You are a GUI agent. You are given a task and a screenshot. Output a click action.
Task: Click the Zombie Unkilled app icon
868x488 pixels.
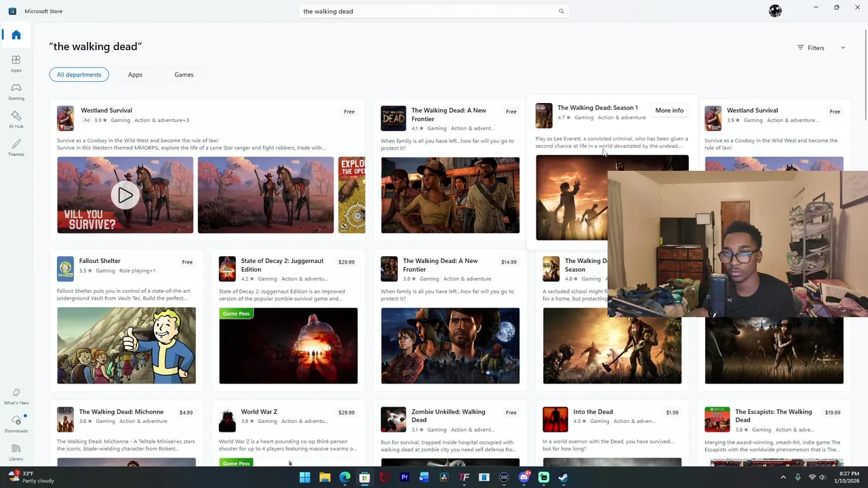click(393, 420)
